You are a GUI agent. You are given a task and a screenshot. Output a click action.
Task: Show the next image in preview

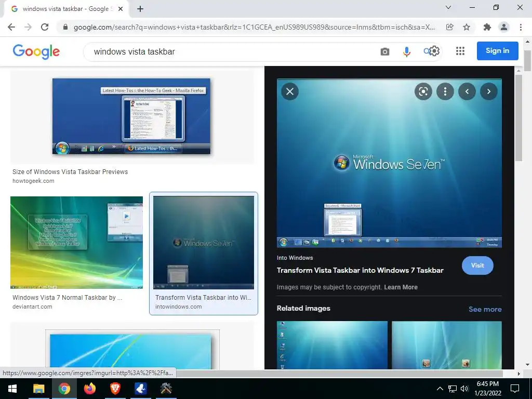coord(488,91)
